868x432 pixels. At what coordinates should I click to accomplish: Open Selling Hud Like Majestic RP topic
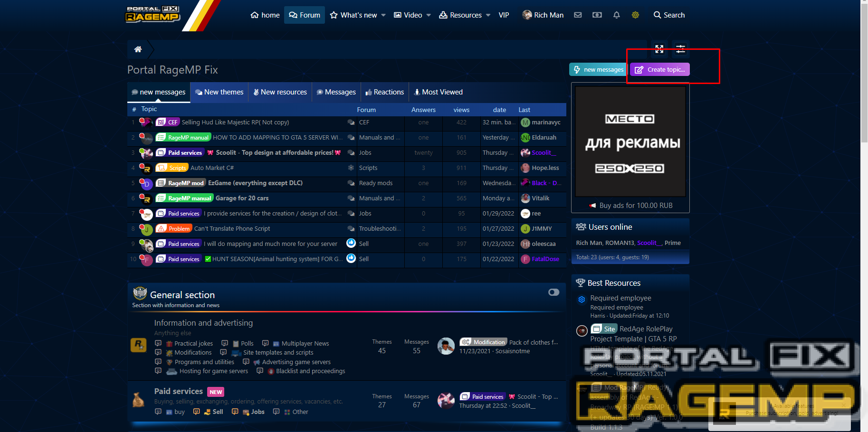click(235, 122)
